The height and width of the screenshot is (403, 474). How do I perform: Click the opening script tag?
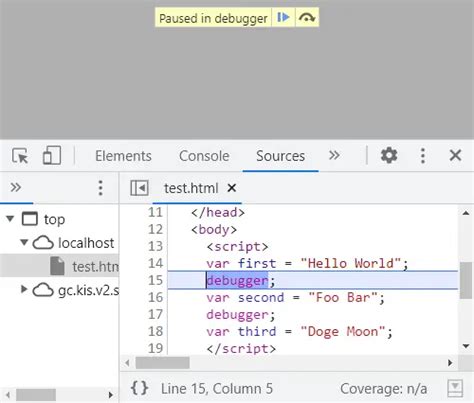pyautogui.click(x=237, y=247)
